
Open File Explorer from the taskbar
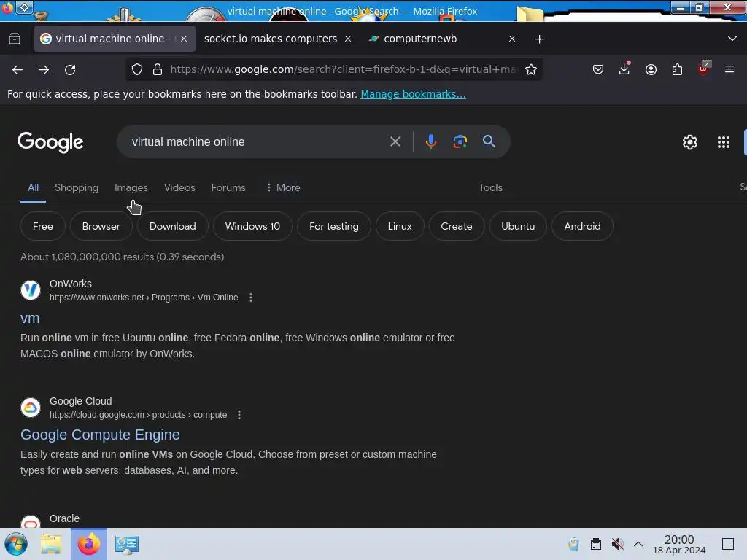pyautogui.click(x=51, y=544)
